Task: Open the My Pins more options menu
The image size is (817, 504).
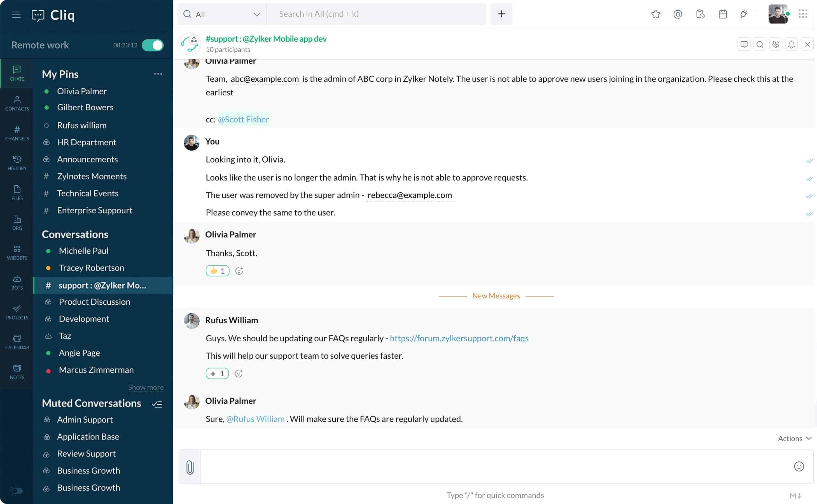Action: (158, 74)
